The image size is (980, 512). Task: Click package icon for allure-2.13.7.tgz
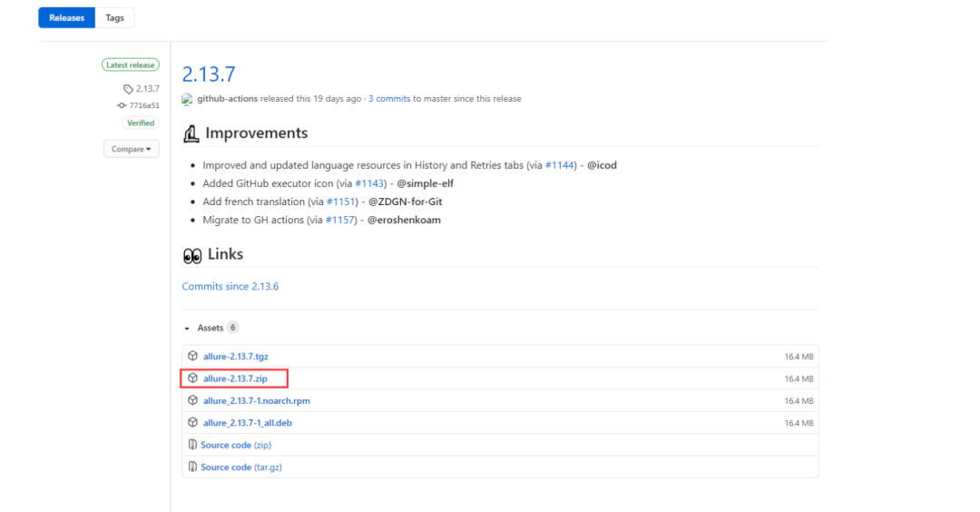[x=192, y=356]
